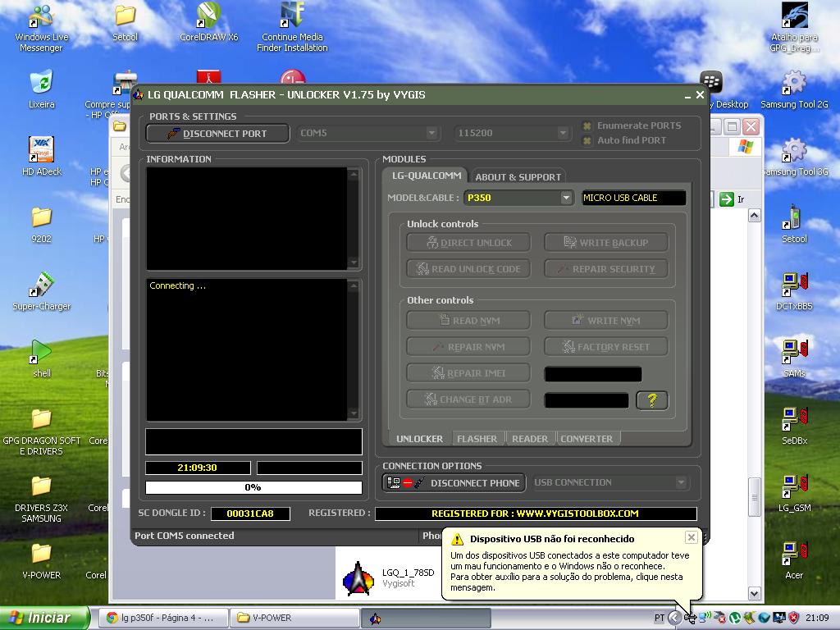Open the SAMs desktop shortcut

[794, 359]
